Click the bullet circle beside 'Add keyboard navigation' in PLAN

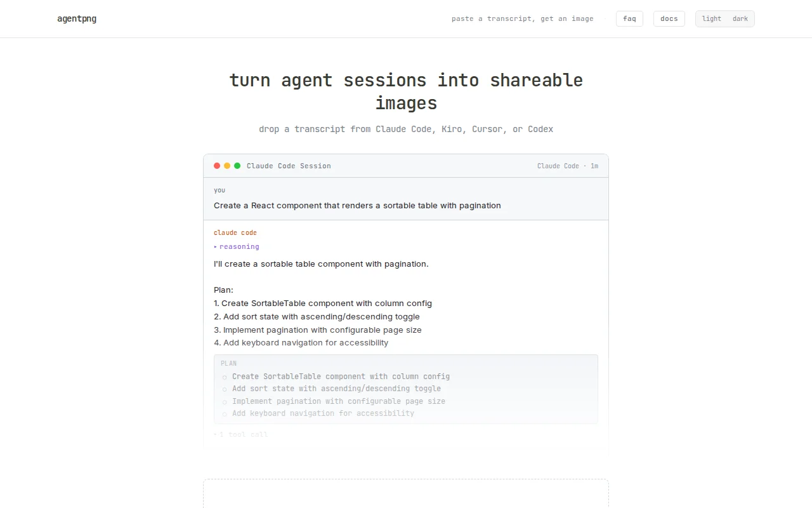tap(225, 414)
